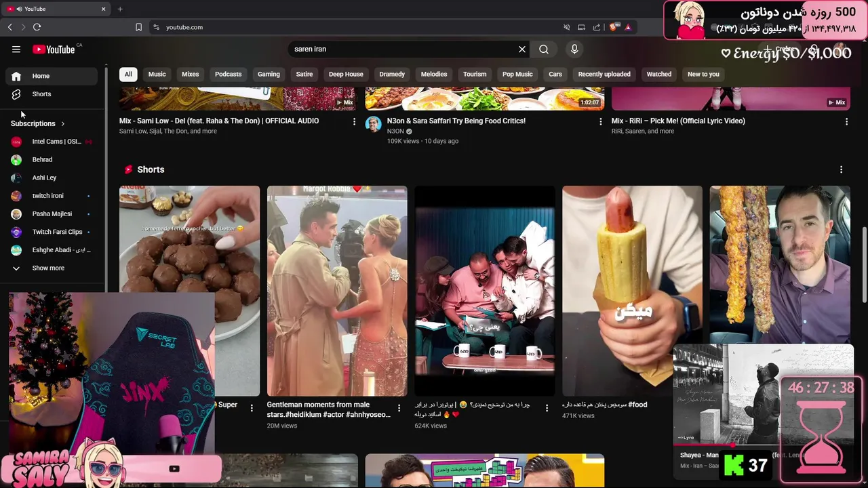Image resolution: width=868 pixels, height=488 pixels.
Task: Open the Behrad channel
Action: pyautogui.click(x=53, y=160)
